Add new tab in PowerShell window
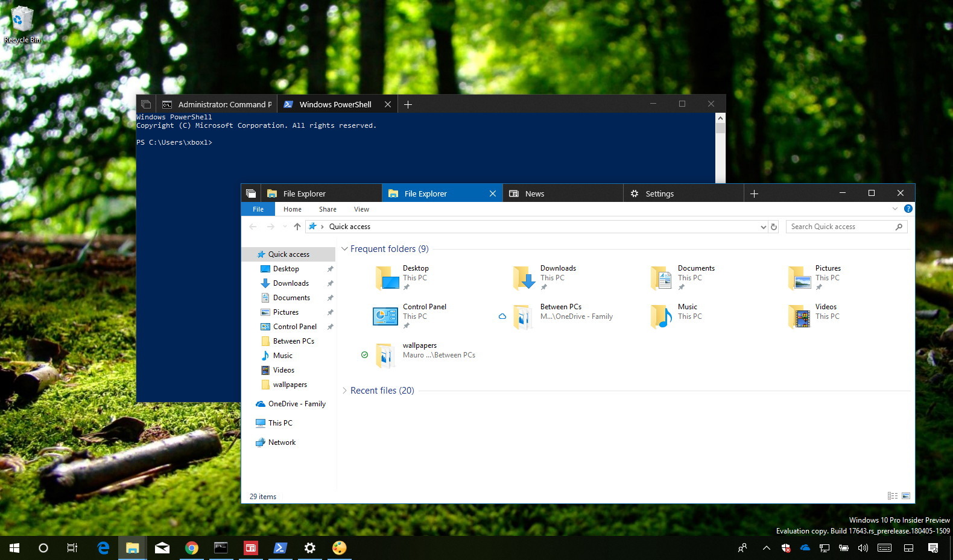Viewport: 953px width, 560px height. [408, 104]
